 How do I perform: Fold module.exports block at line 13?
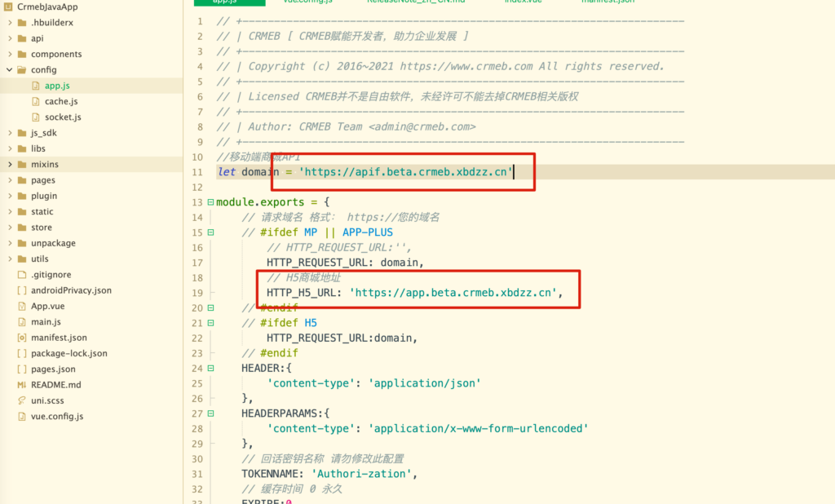click(x=211, y=202)
